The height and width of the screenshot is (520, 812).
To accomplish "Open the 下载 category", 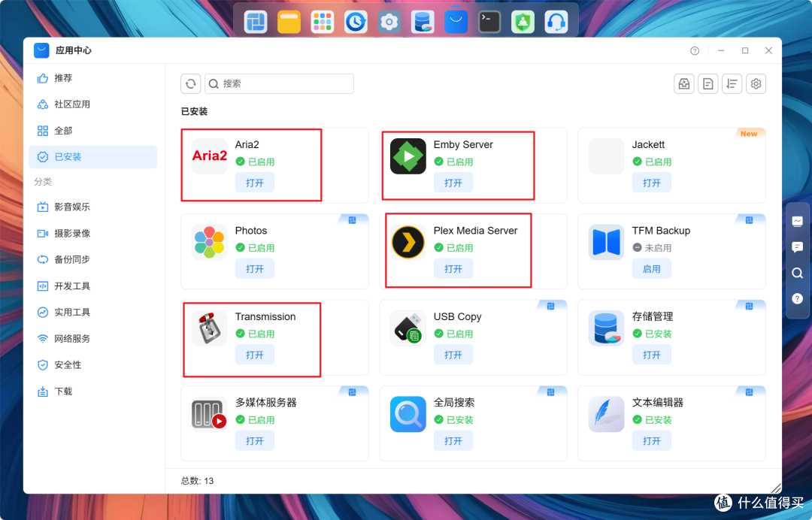I will tap(92, 392).
